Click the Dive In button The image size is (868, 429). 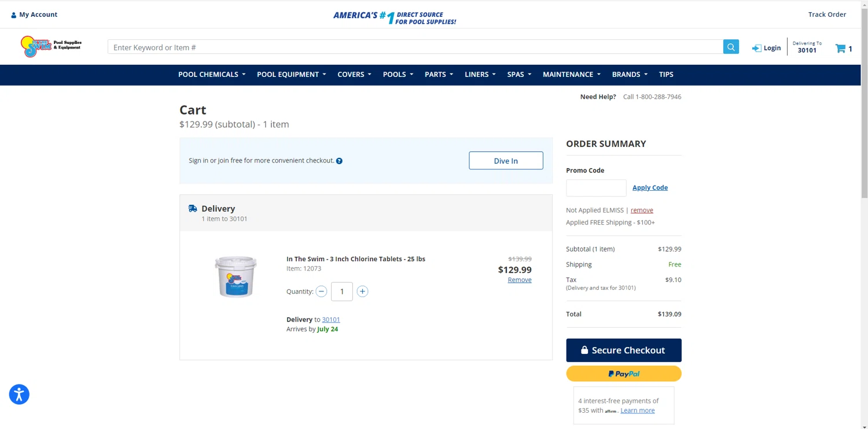coord(506,161)
